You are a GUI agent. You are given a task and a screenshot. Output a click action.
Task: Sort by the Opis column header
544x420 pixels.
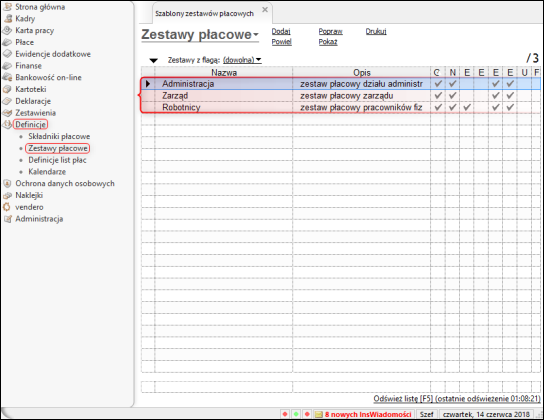362,72
